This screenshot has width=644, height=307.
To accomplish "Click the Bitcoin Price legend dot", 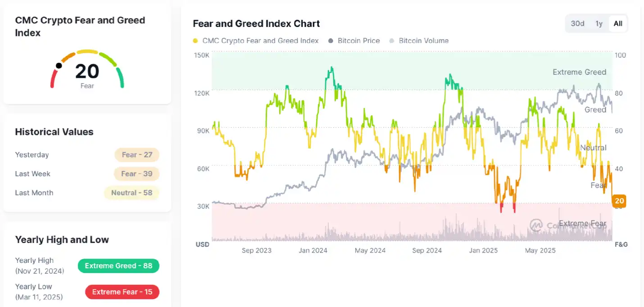I will [331, 41].
